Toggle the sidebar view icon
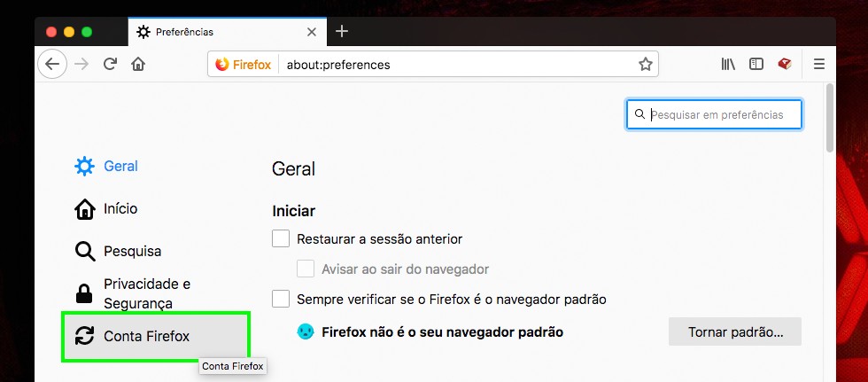Image resolution: width=868 pixels, height=382 pixels. (x=756, y=64)
